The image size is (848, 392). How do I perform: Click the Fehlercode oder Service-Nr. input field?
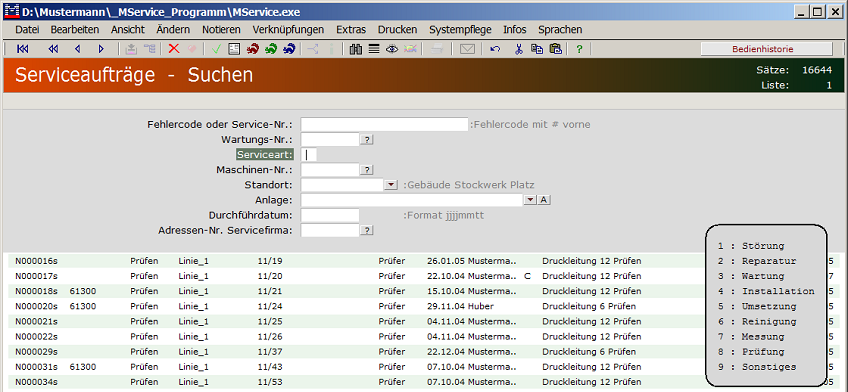tap(384, 124)
